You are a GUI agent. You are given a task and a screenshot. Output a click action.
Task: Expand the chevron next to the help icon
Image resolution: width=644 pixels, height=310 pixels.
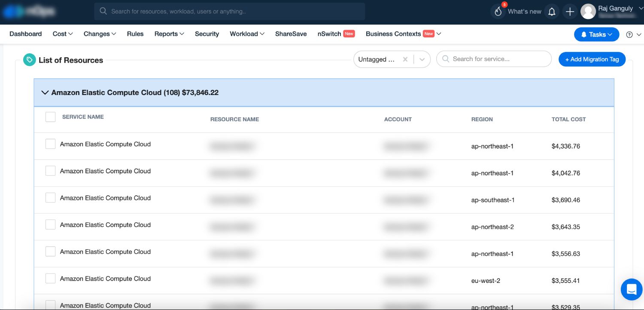coord(638,35)
